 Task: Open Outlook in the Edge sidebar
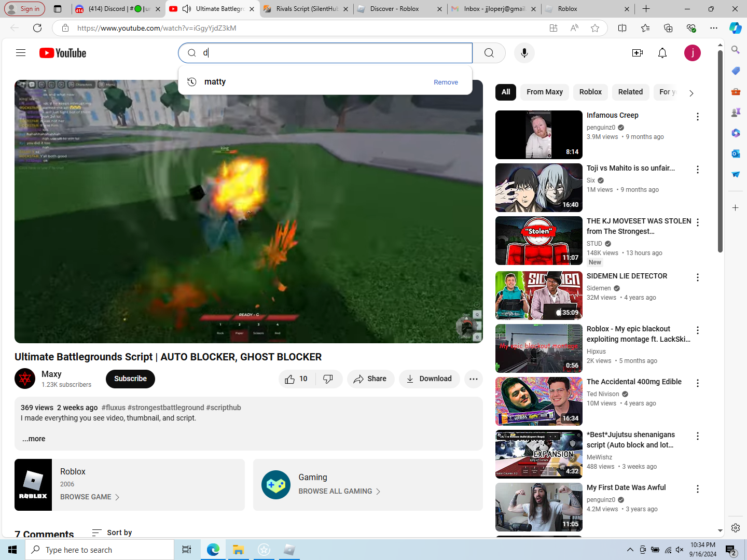tap(736, 153)
